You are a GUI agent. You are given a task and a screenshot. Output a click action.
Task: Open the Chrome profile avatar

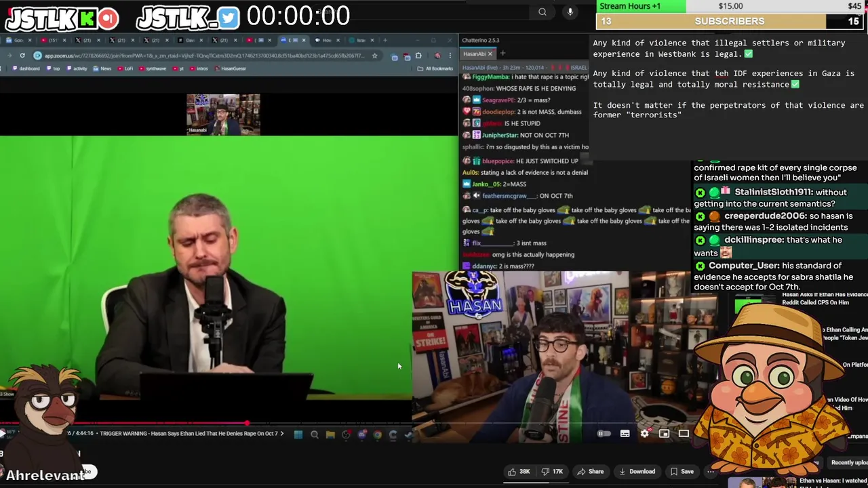click(437, 56)
